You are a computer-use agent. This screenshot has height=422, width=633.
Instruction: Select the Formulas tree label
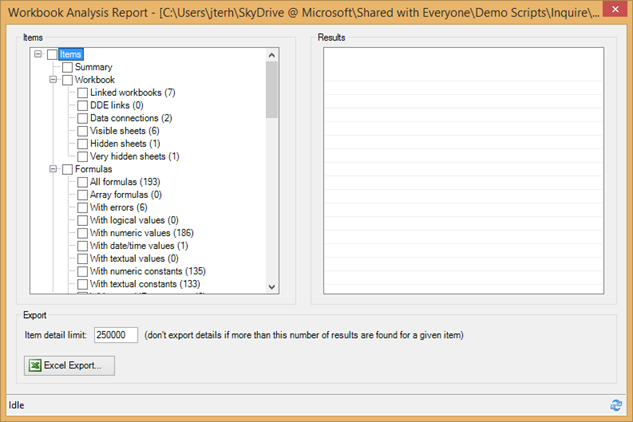click(94, 169)
